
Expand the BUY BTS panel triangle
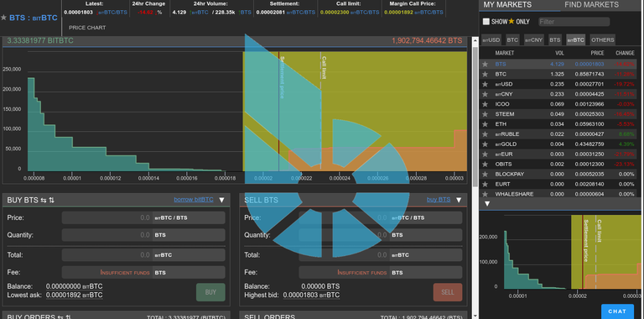[x=221, y=200]
